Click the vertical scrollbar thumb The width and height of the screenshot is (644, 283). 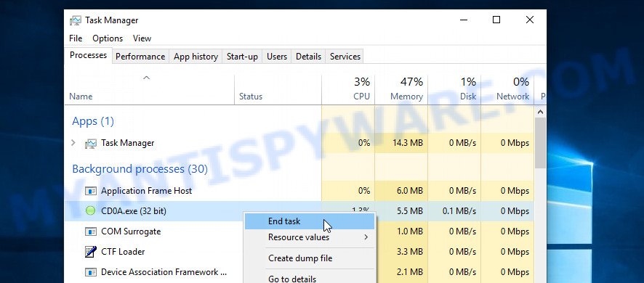(x=541, y=143)
